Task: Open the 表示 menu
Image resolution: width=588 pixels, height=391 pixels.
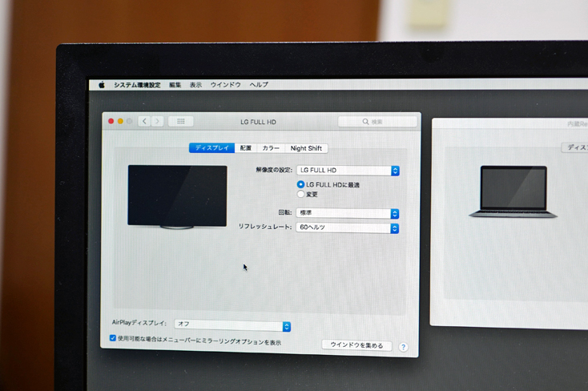Action: (195, 85)
